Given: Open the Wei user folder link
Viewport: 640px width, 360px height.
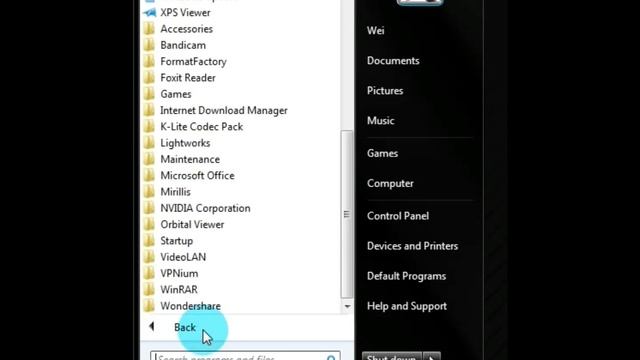Looking at the screenshot, I should [x=376, y=31].
